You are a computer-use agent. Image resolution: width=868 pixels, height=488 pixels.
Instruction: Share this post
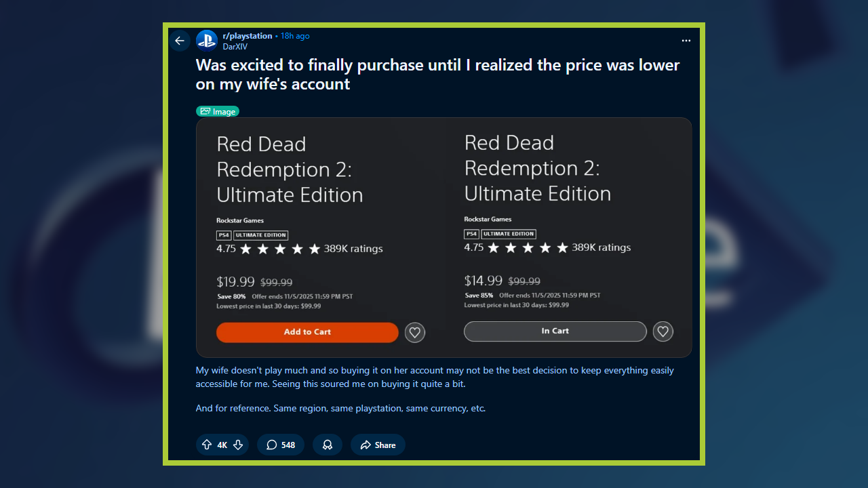coord(378,445)
